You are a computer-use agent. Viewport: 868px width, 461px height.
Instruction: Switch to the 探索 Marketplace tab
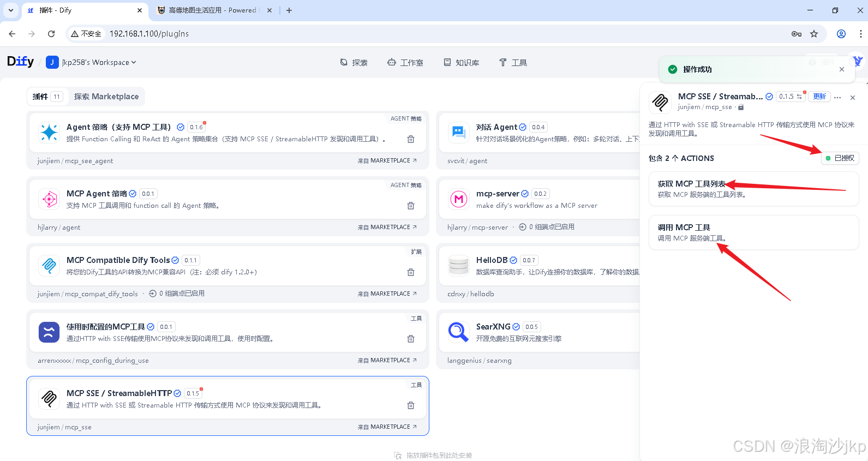pyautogui.click(x=106, y=97)
